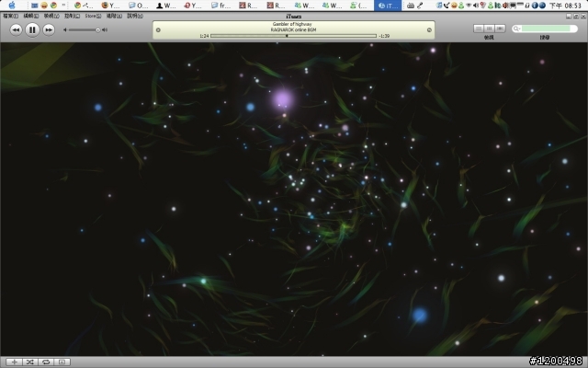Click the taskbar clock showing 08:53
The image size is (588, 368).
pyautogui.click(x=565, y=6)
